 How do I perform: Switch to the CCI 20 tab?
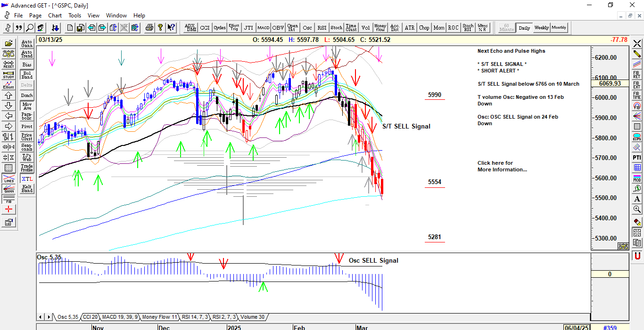point(90,317)
